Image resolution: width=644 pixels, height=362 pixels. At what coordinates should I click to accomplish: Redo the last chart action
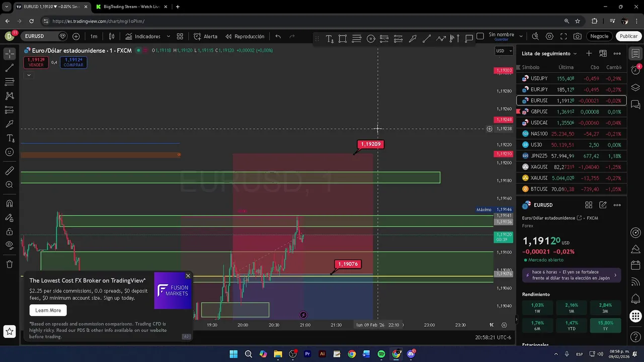coord(292,36)
